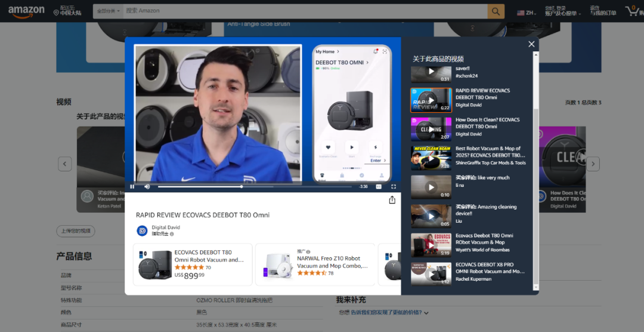This screenshot has height=332, width=644.
Task: Click the 78 ratings count for NARWAL
Action: click(x=330, y=273)
